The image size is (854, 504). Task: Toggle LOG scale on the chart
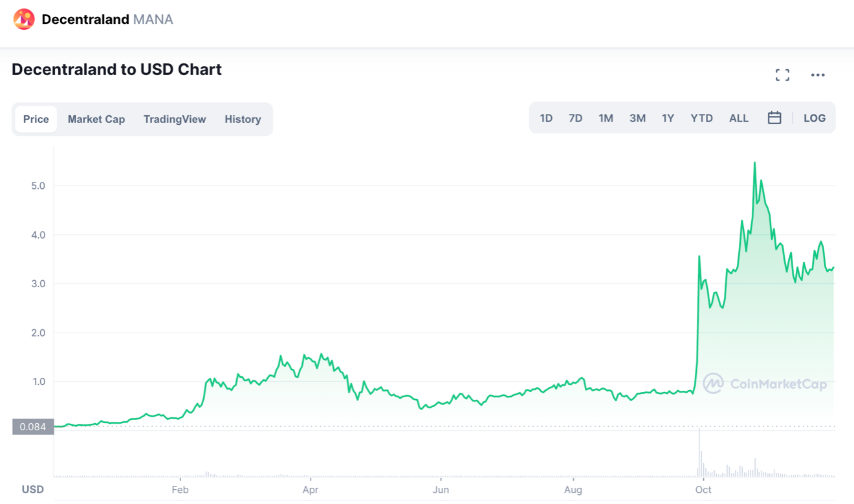pyautogui.click(x=815, y=118)
